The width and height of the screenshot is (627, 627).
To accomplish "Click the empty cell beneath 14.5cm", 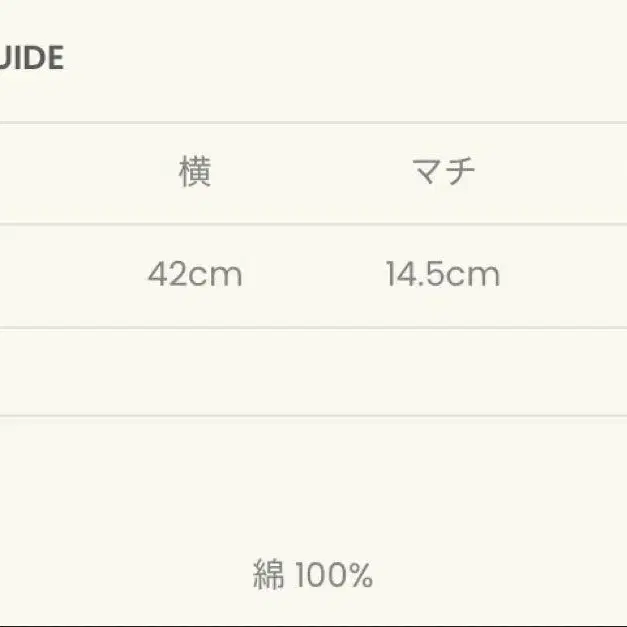I will point(443,371).
